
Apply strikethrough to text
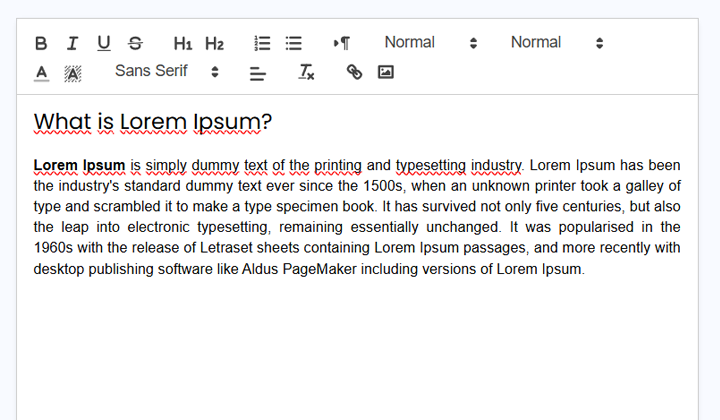(135, 43)
